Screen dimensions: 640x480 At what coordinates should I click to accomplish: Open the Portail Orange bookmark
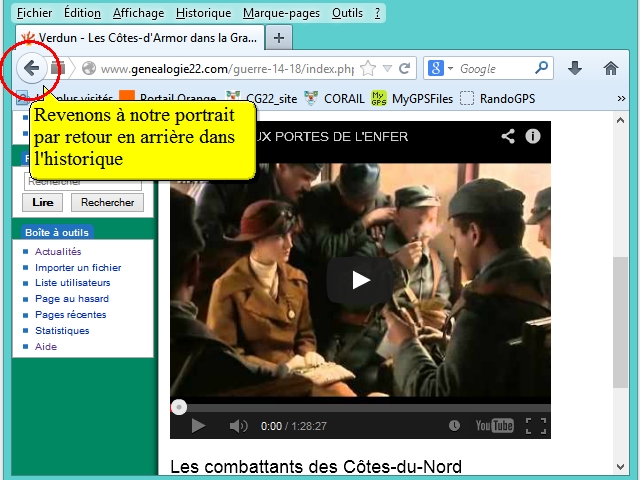pyautogui.click(x=167, y=98)
